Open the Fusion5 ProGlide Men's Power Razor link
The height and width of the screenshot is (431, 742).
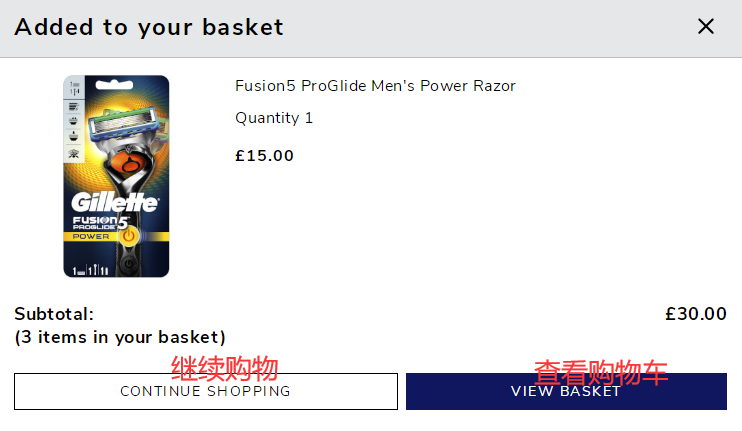(375, 86)
